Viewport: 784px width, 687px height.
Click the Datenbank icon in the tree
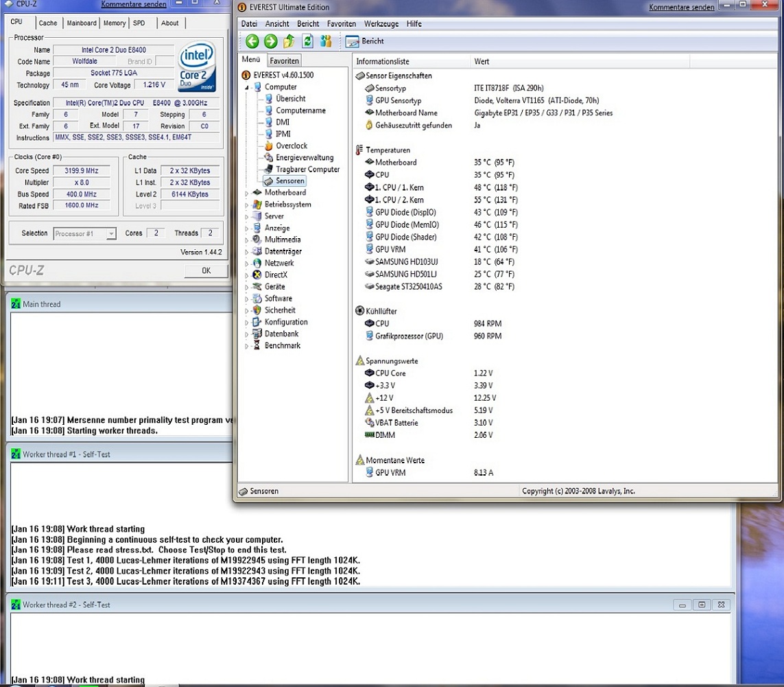(257, 334)
